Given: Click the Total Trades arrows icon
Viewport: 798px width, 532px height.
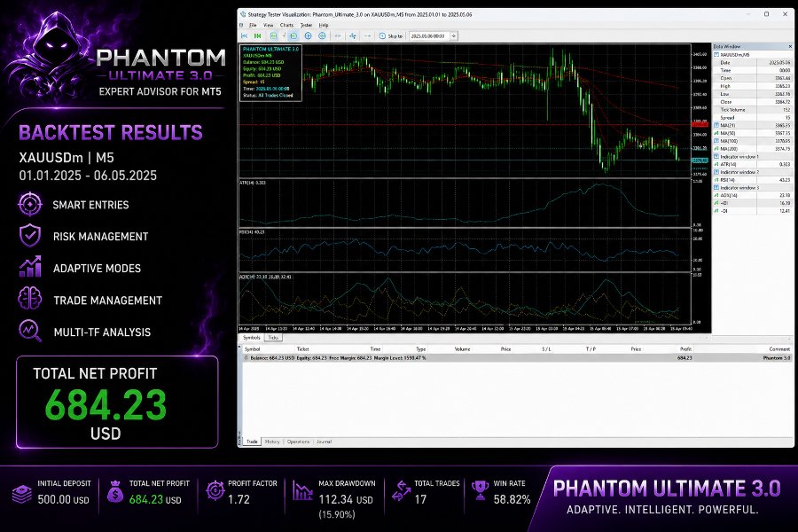Looking at the screenshot, I should [402, 490].
